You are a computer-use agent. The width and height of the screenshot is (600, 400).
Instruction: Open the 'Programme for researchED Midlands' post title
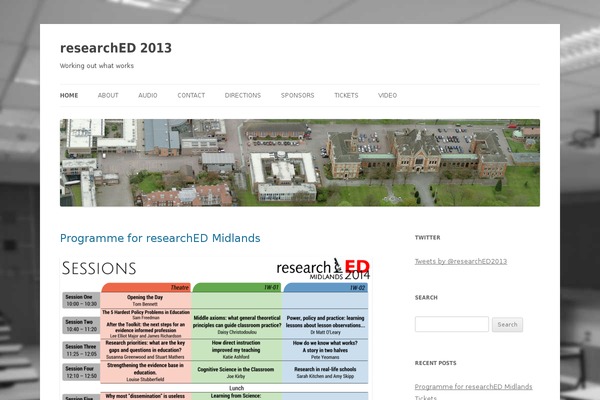pos(160,238)
